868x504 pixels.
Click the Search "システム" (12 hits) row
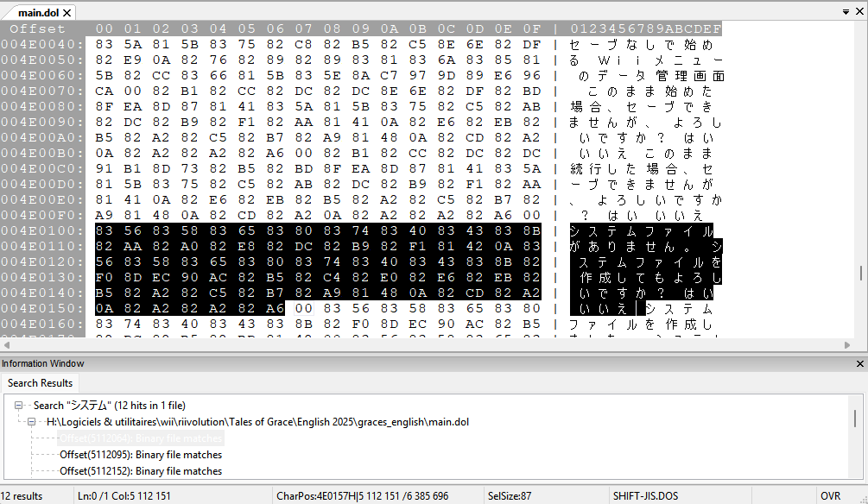tap(109, 406)
